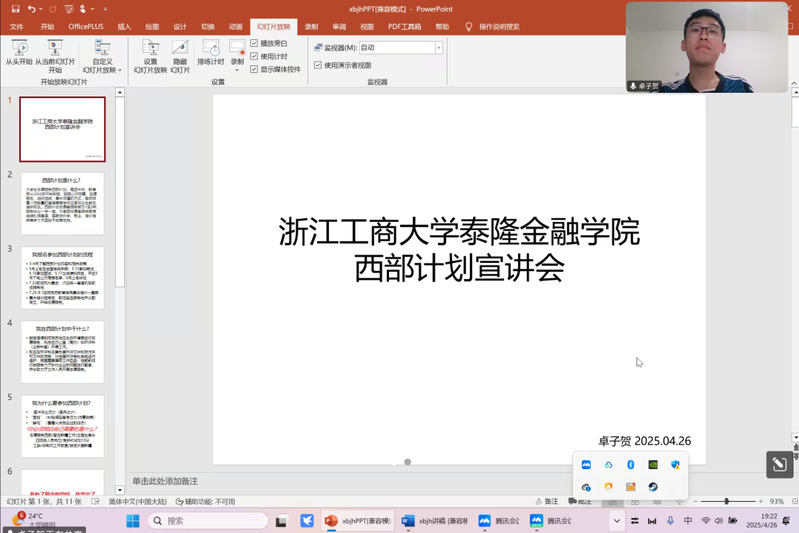Uncheck the 使用计时 checkbox
Screen dimensions: 799x533
(254, 57)
